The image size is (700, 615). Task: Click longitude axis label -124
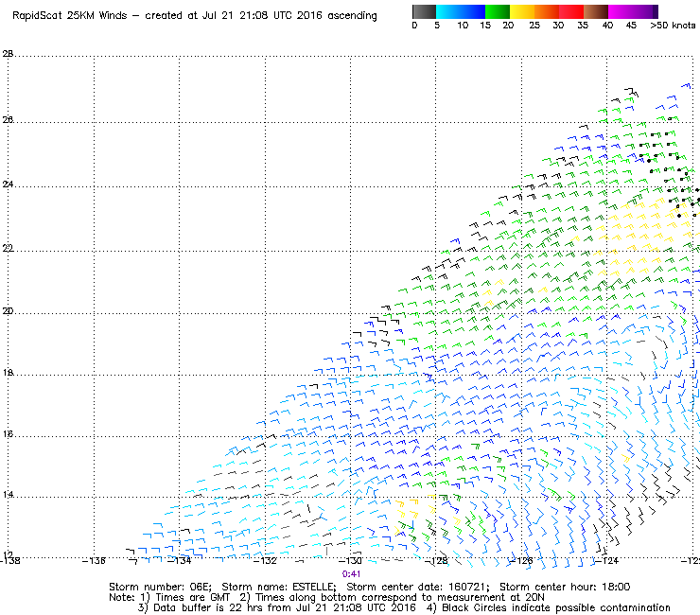[606, 560]
